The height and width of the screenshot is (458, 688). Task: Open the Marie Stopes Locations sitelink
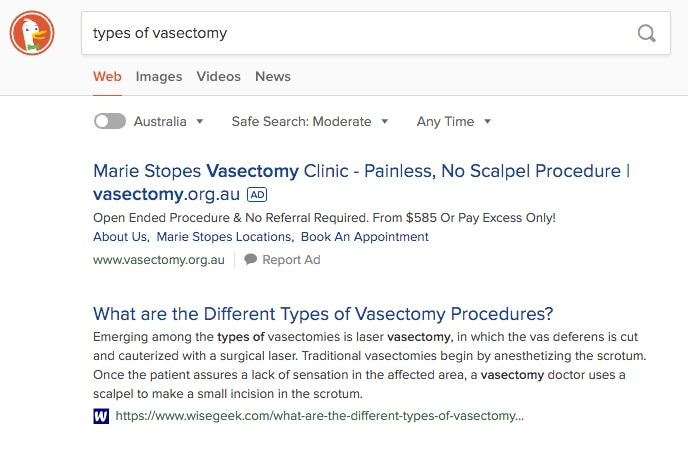pos(224,237)
